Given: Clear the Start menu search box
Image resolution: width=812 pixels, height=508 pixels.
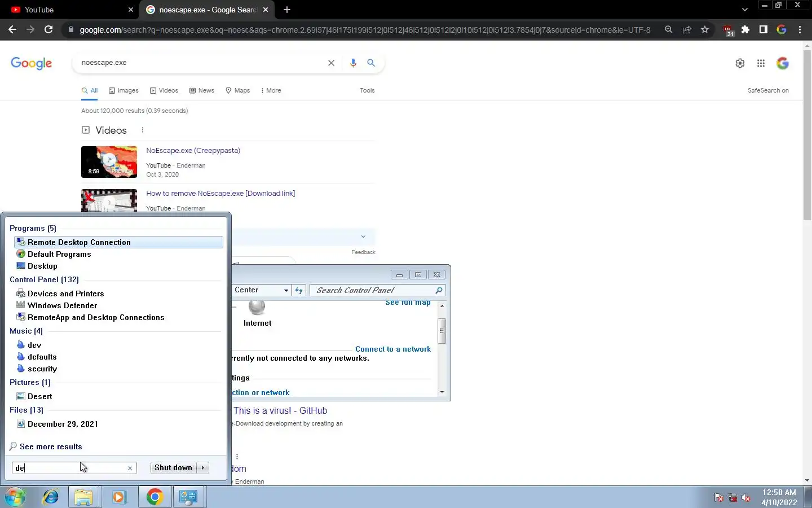Looking at the screenshot, I should (x=130, y=468).
